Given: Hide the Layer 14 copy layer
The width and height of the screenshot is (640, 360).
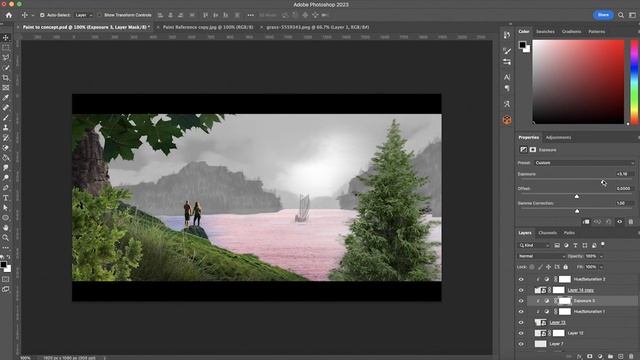Looking at the screenshot, I should 521,290.
